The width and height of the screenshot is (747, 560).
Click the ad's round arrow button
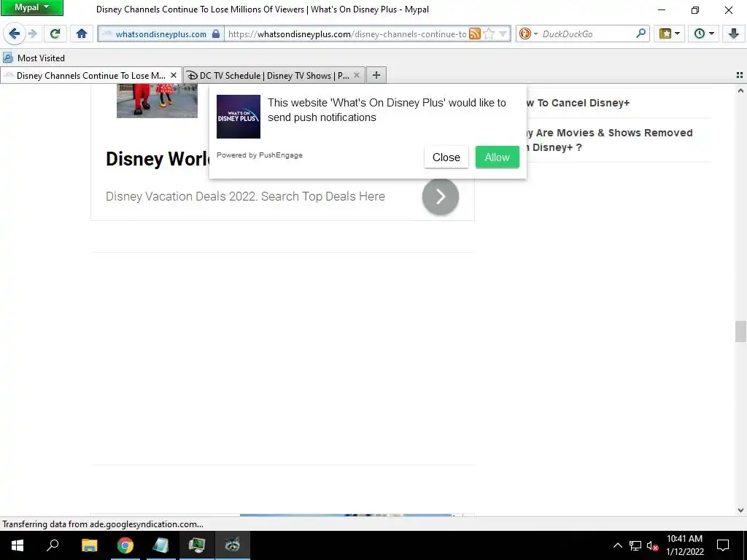point(440,196)
